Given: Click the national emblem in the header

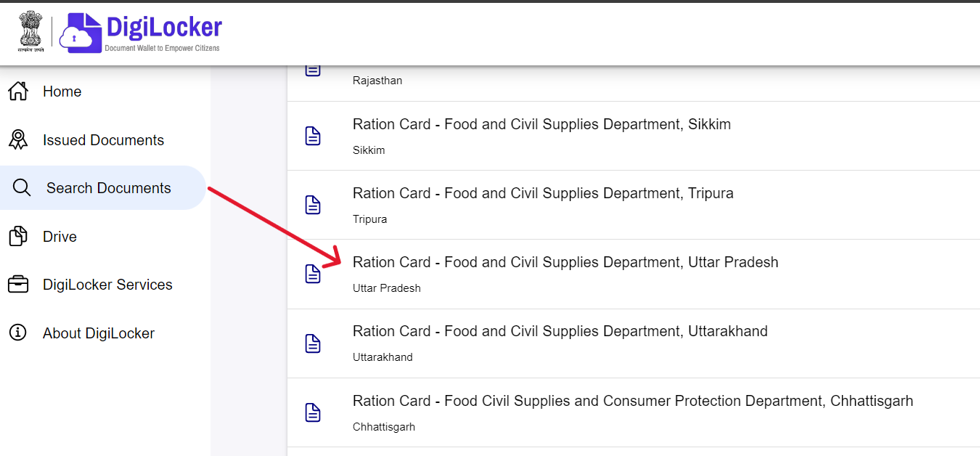Looking at the screenshot, I should [x=30, y=32].
